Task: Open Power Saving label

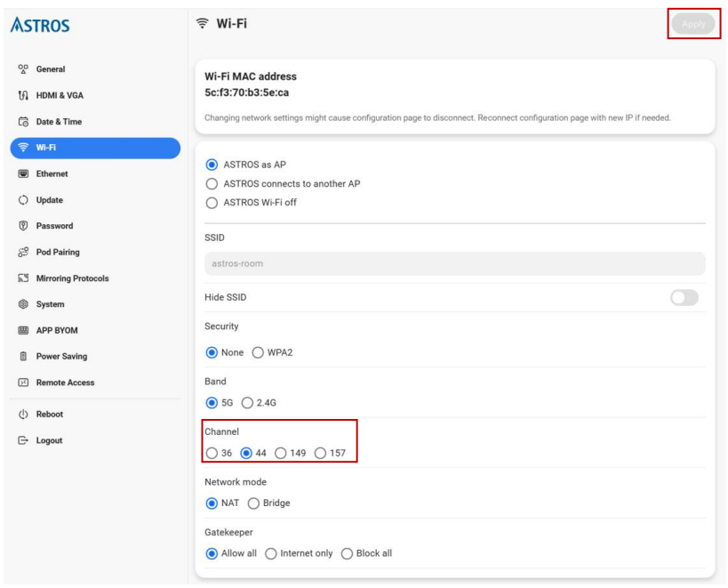Action: [x=61, y=356]
